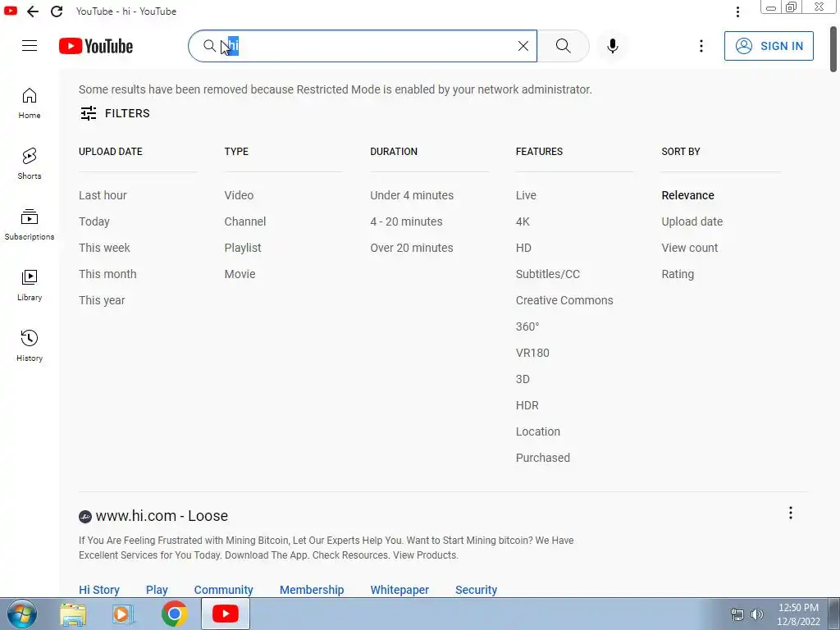This screenshot has width=840, height=630.
Task: Filter duration Under 4 minutes
Action: pyautogui.click(x=412, y=195)
